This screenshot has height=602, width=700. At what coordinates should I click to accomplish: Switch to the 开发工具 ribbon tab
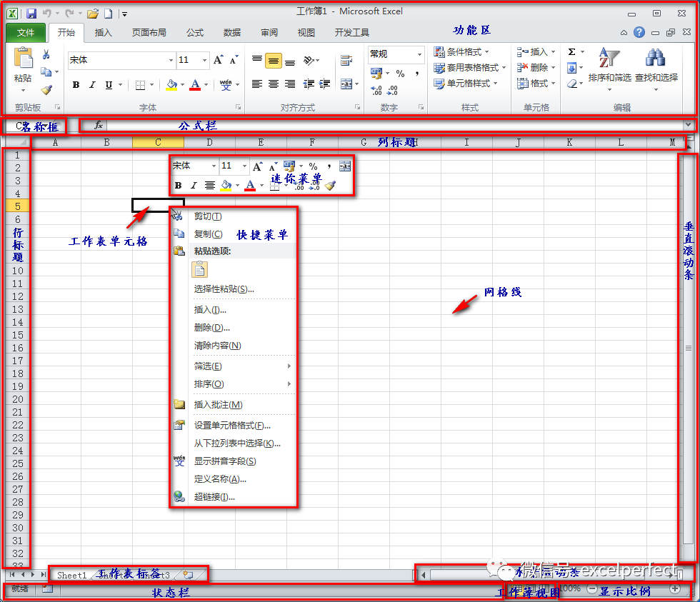[351, 33]
